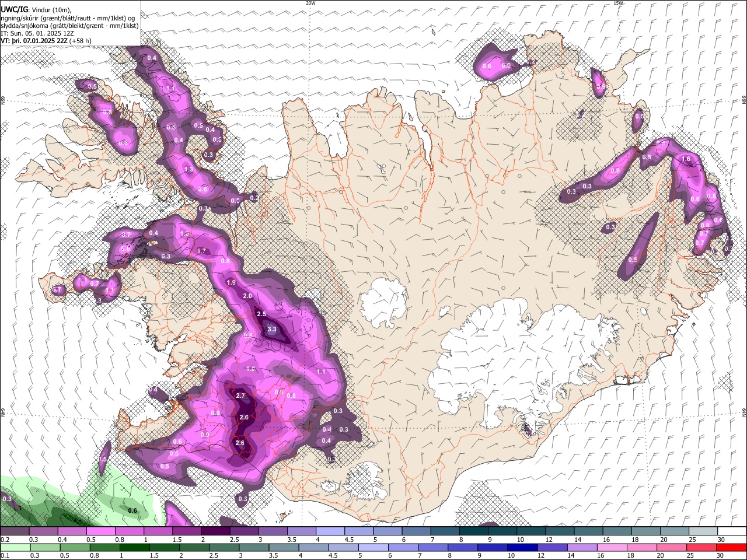Select the '20' label in the bottom legend row

point(659,556)
